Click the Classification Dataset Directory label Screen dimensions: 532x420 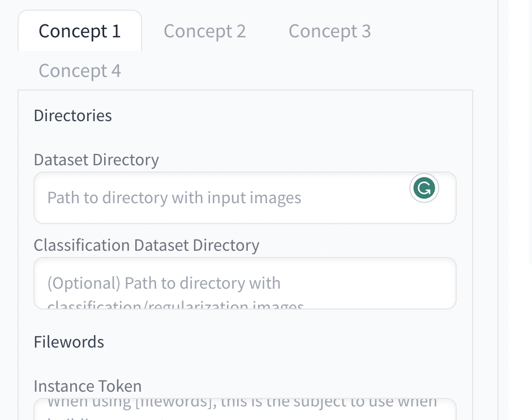147,245
